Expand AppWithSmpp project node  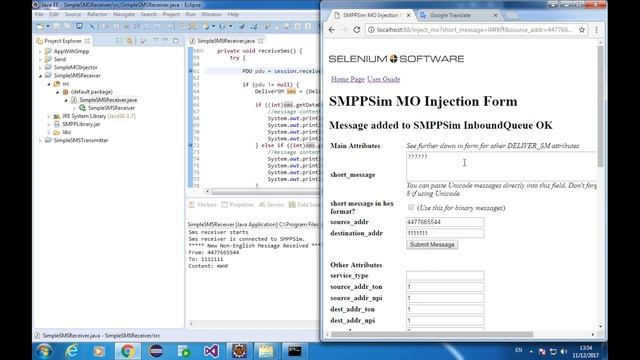tap(40, 51)
